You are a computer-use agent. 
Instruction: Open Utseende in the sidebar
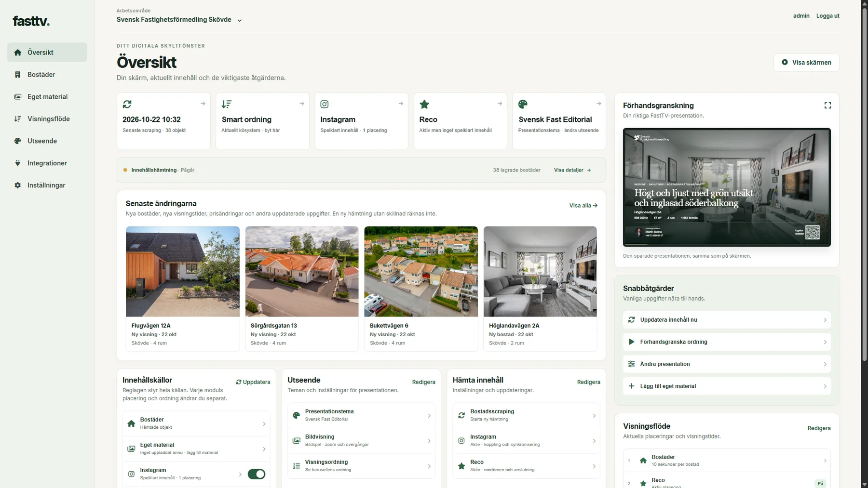[x=47, y=141]
